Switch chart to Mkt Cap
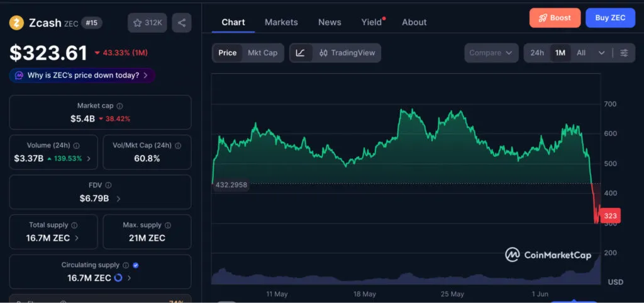The image size is (644, 303). click(262, 53)
